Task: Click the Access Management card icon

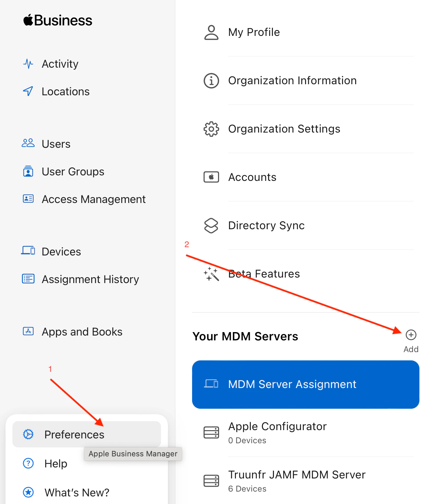Action: click(28, 199)
